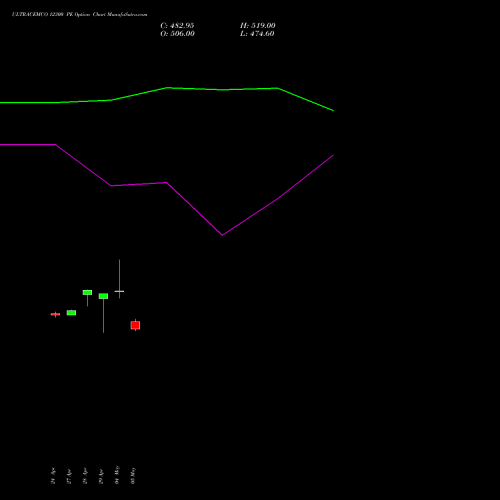The height and width of the screenshot is (500, 500).
Task: Click the low value L: 474.60
Action: point(257,34)
